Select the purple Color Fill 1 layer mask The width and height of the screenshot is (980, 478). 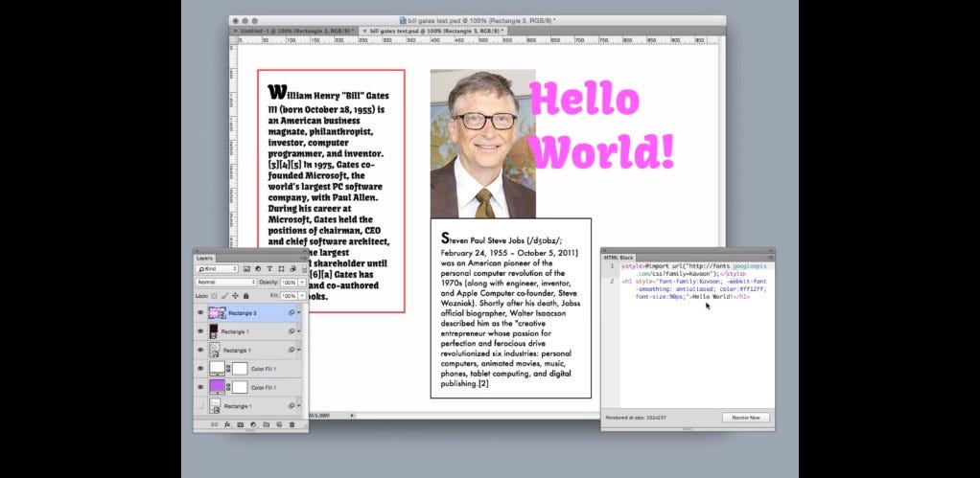click(x=240, y=387)
